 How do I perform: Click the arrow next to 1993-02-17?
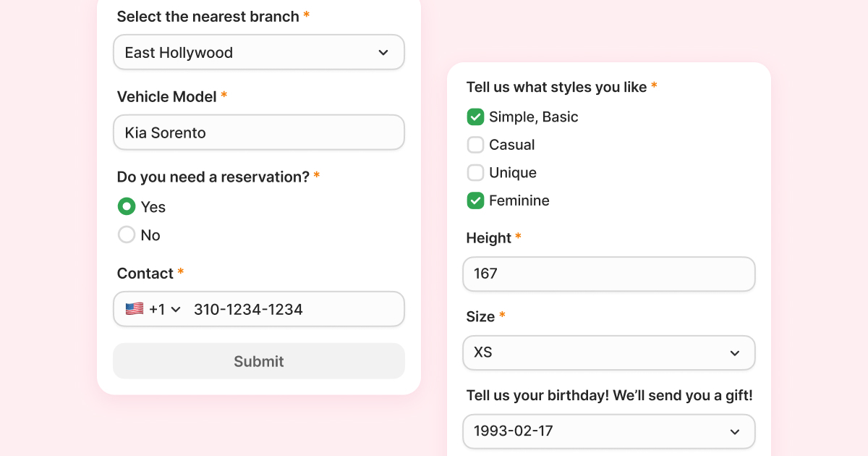pyautogui.click(x=735, y=431)
